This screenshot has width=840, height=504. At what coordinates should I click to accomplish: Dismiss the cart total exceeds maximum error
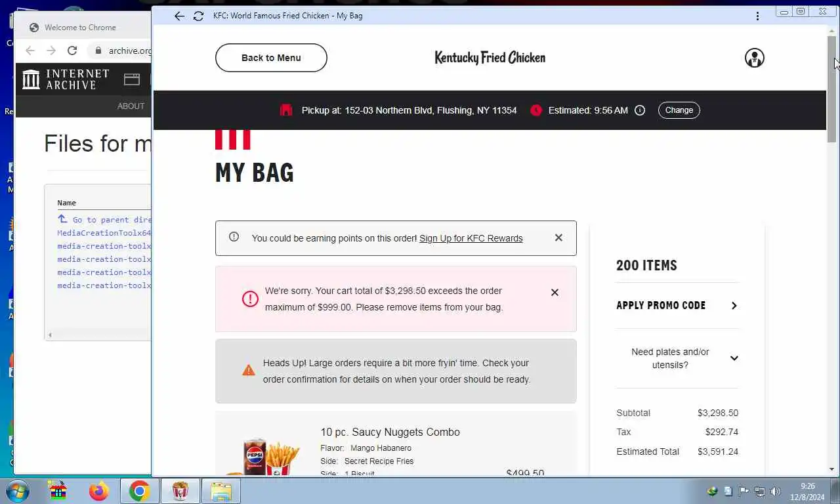point(555,292)
